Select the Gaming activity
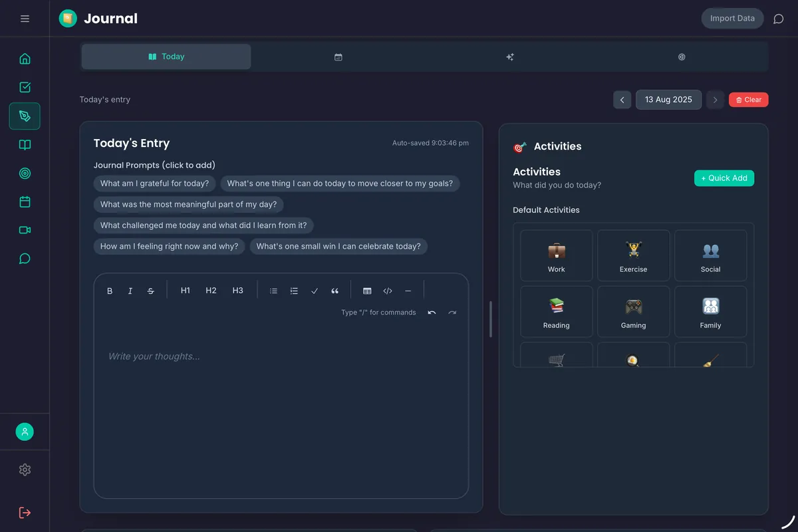 634,312
